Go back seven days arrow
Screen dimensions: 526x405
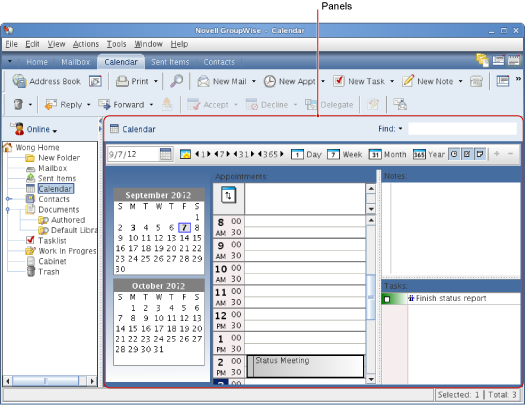pos(216,154)
